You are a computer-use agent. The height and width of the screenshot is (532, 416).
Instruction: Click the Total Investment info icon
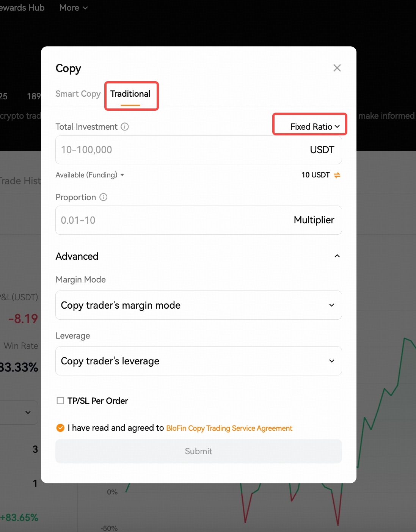(125, 127)
